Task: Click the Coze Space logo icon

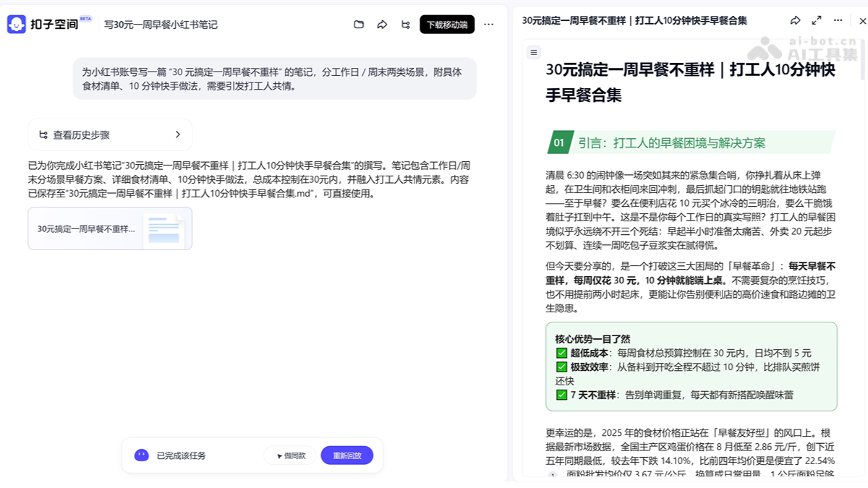Action: coord(16,24)
